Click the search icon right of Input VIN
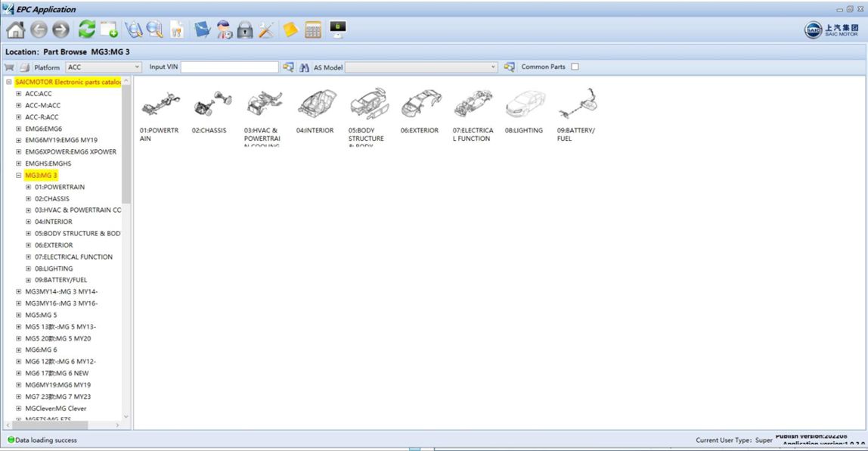Screen dimensions: 868x451 coord(288,67)
